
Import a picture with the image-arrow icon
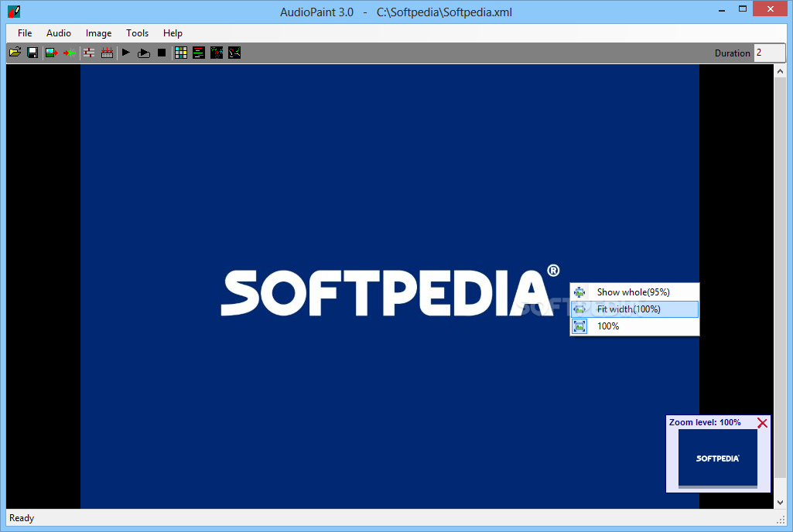(x=52, y=53)
